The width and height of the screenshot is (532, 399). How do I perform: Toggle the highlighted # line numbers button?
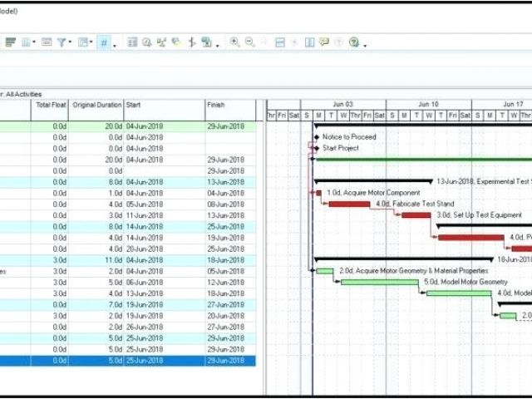click(104, 42)
